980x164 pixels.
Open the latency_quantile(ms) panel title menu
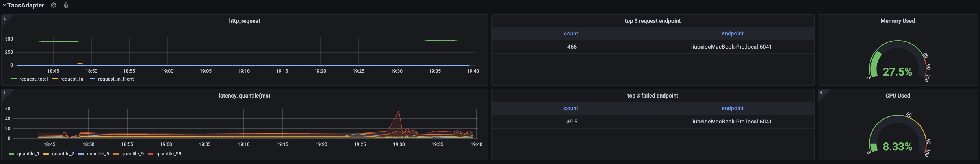pyautogui.click(x=244, y=96)
